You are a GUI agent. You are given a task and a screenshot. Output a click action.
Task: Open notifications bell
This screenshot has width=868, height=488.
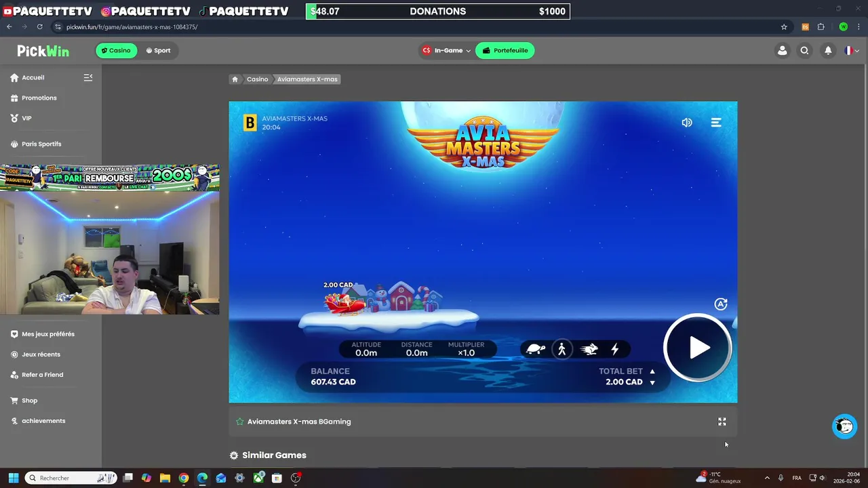click(x=828, y=50)
